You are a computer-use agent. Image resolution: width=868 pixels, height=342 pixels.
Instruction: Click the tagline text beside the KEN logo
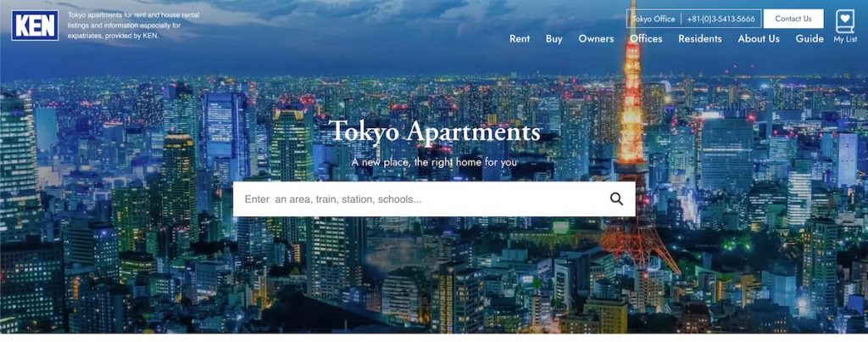click(x=133, y=25)
